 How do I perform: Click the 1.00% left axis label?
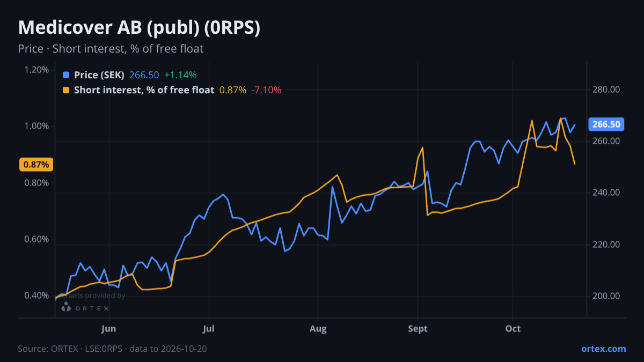pos(36,126)
